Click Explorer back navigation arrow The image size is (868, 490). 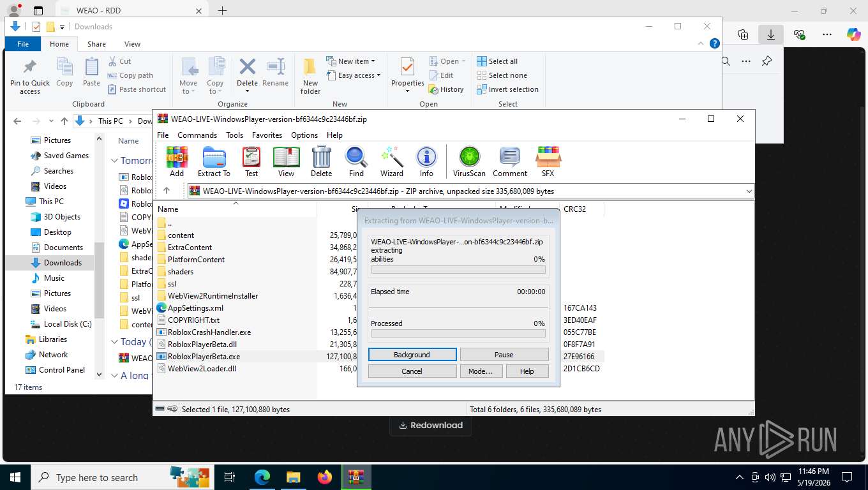pyautogui.click(x=17, y=121)
